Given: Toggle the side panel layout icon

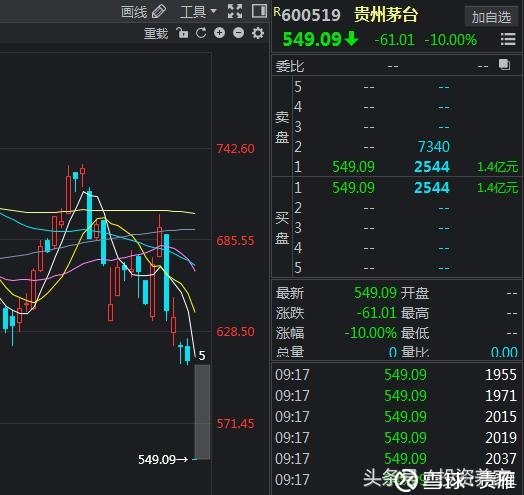Looking at the screenshot, I should (259, 11).
